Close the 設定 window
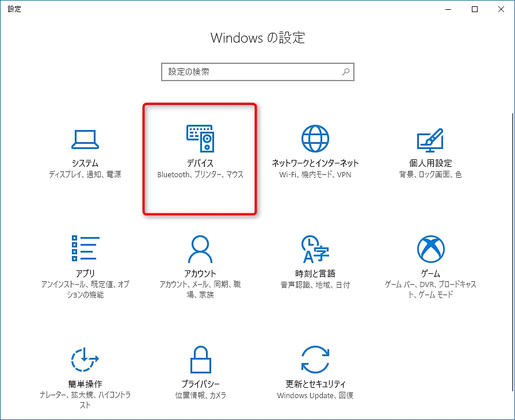The image size is (515, 420). 501,9
